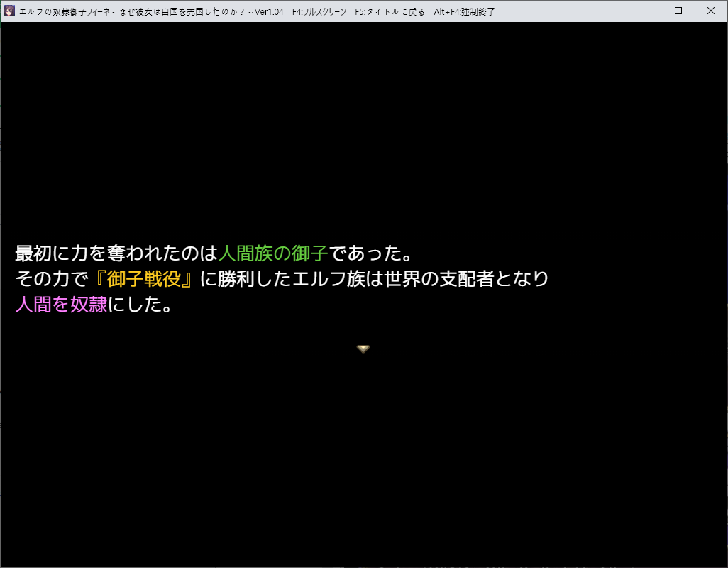The height and width of the screenshot is (568, 728).
Task: Close the game window
Action: coord(711,11)
